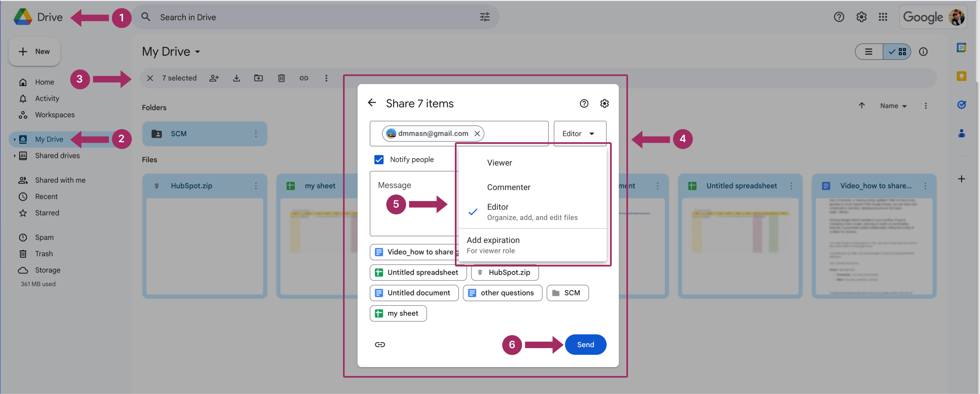Viewport: 980px width, 394px height.
Task: Choose Add expiration option
Action: [532, 245]
